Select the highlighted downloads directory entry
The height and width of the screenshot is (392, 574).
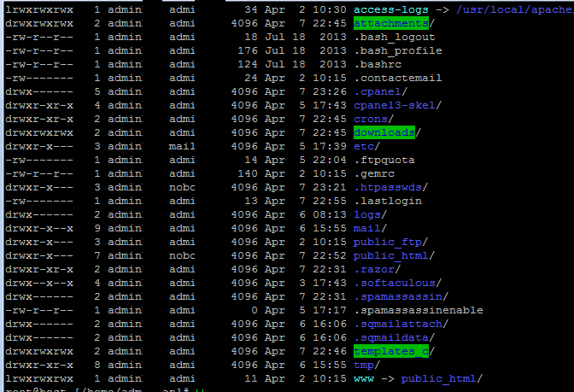(x=384, y=132)
